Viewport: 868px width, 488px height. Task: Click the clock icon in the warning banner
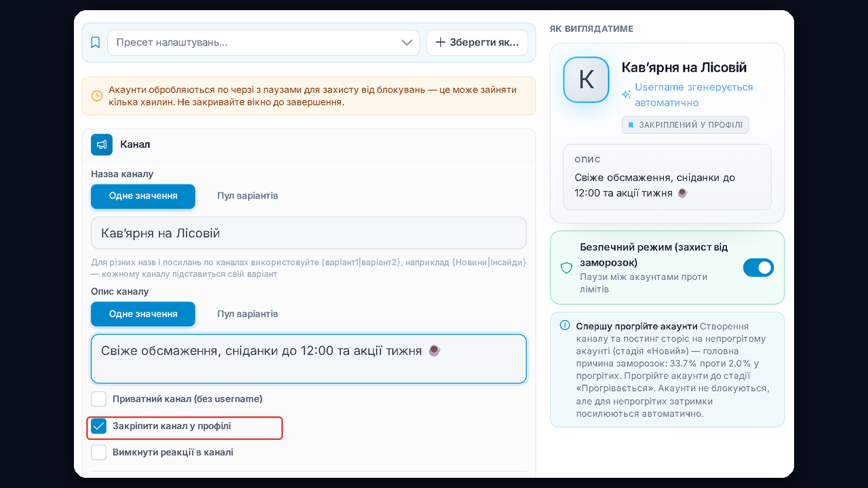[97, 96]
